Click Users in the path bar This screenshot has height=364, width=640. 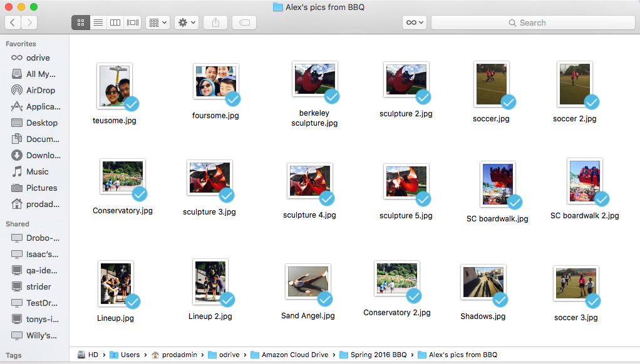(x=125, y=355)
